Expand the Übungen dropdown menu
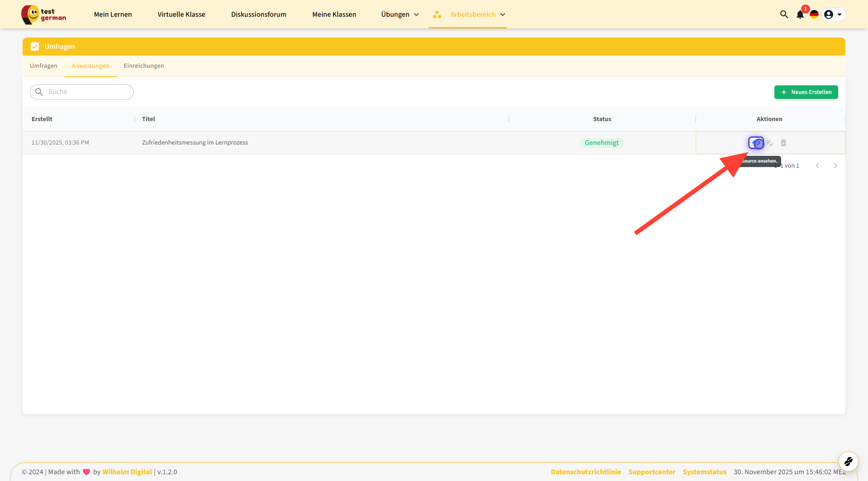Screen dimensions: 868x481 click(x=400, y=14)
